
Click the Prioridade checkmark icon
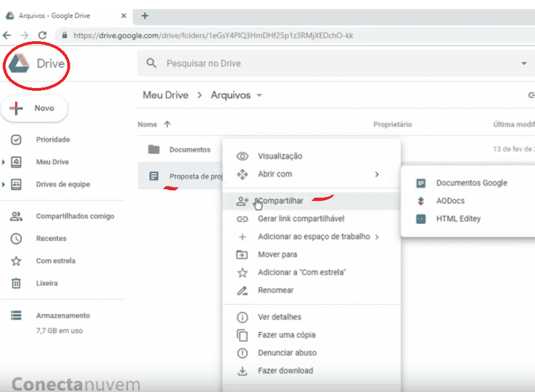[16, 140]
